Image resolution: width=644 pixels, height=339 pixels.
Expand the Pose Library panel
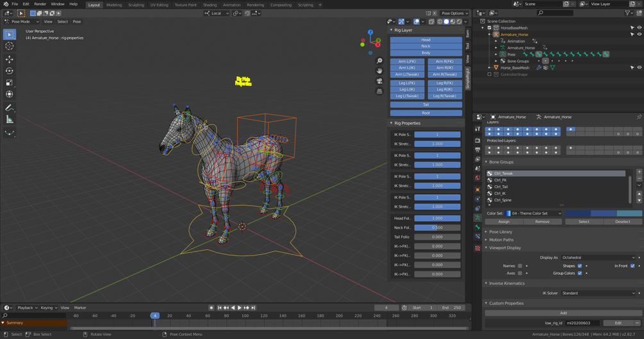[500, 232]
